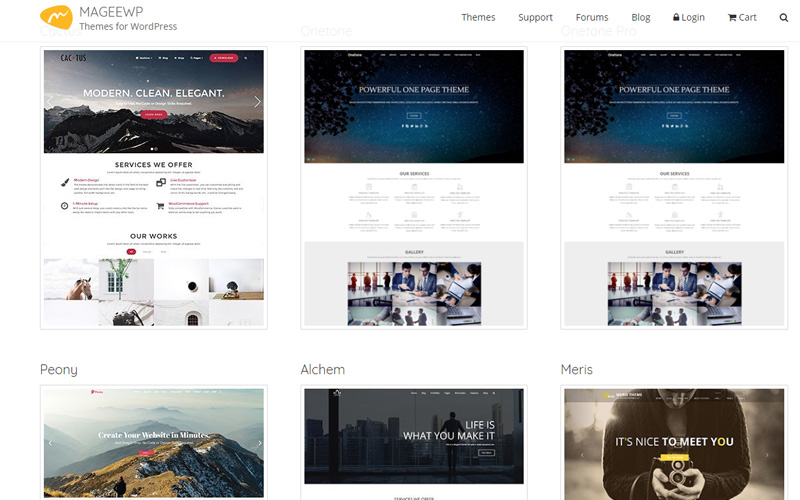800x500 pixels.
Task: Open the Onetone Pro theme preview thumbnail
Action: [674, 188]
